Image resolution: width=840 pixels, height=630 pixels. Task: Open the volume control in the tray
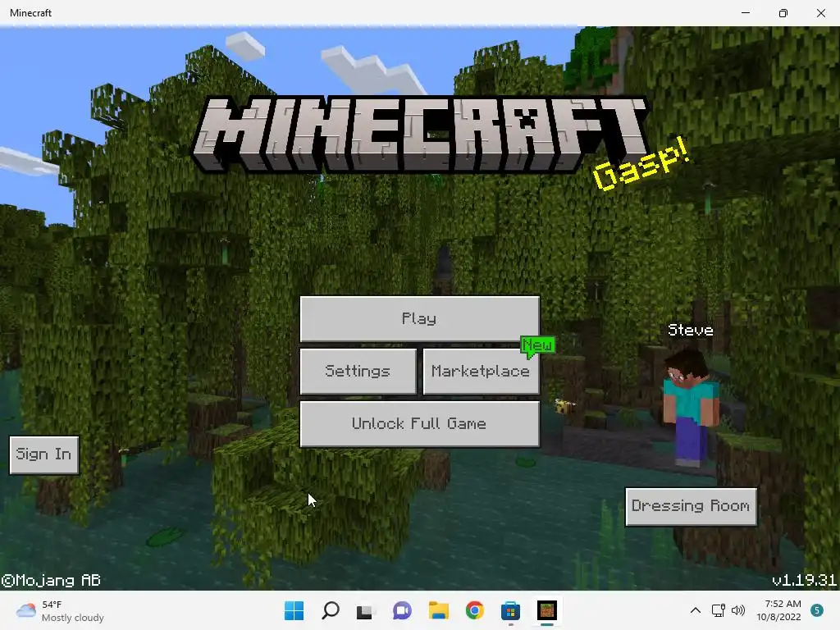[738, 610]
